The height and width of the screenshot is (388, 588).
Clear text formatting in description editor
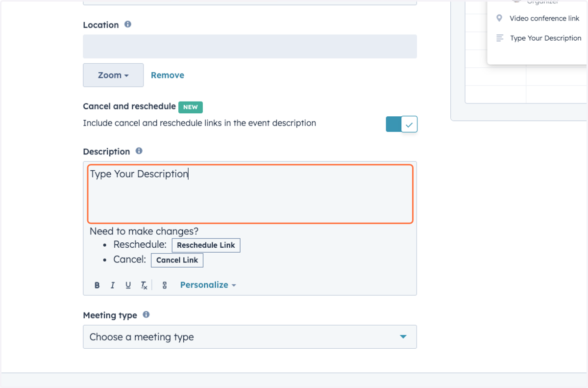[144, 285]
